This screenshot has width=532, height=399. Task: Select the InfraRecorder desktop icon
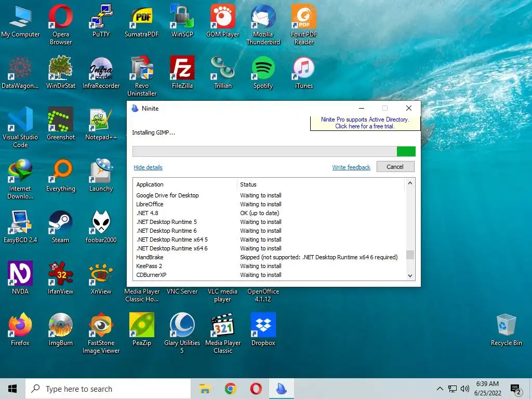pos(101,72)
